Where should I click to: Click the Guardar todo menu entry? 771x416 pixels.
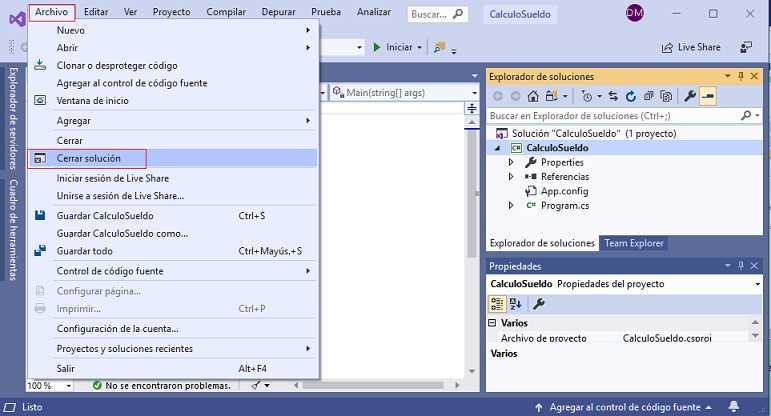click(x=172, y=251)
